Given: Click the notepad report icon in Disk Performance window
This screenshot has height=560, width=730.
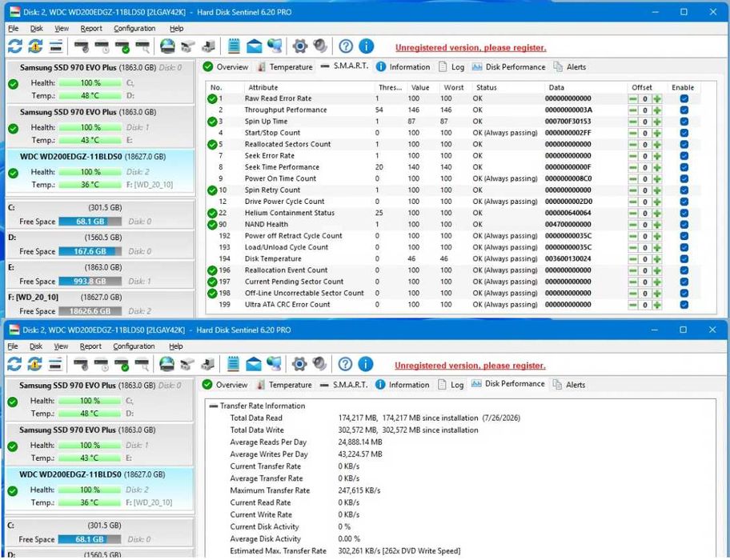Looking at the screenshot, I should click(233, 364).
